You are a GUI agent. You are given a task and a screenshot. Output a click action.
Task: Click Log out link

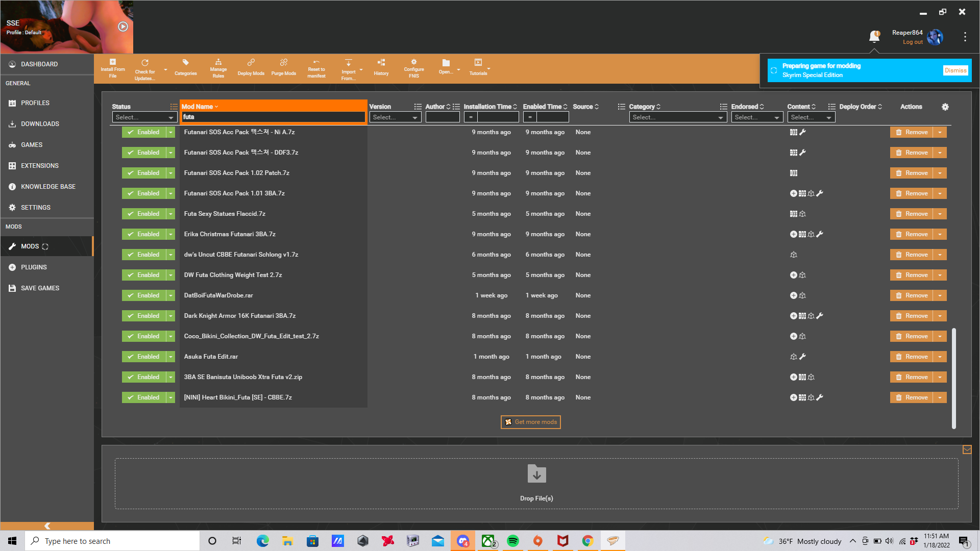[x=913, y=42]
